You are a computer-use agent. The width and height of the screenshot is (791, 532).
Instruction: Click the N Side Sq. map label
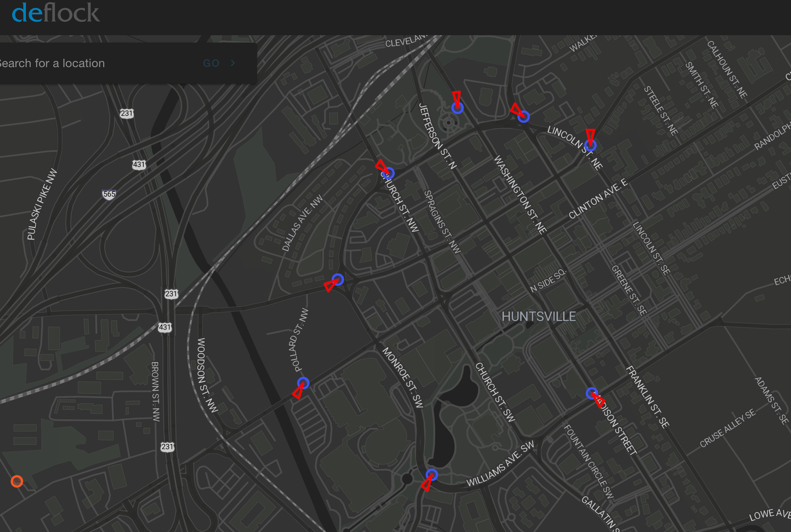point(548,281)
